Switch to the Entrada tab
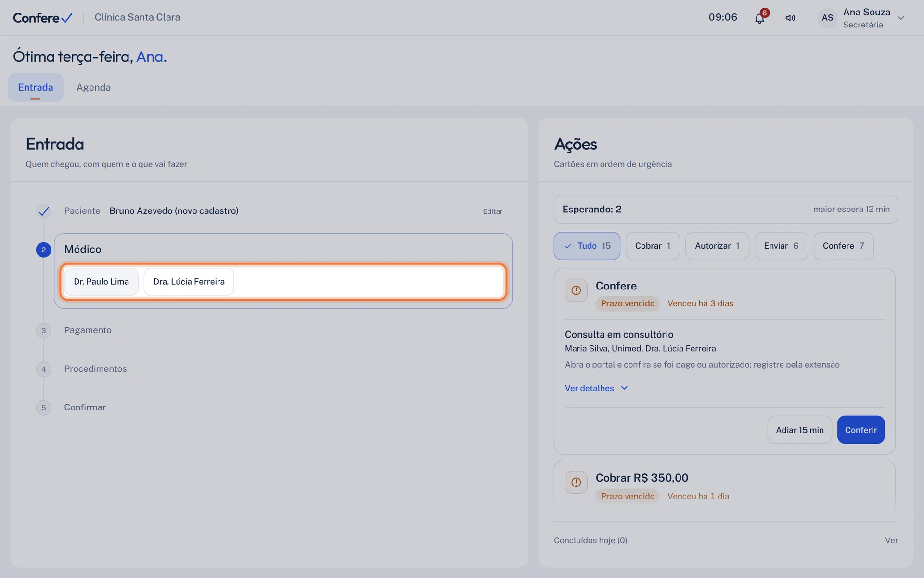924x578 pixels. click(36, 87)
